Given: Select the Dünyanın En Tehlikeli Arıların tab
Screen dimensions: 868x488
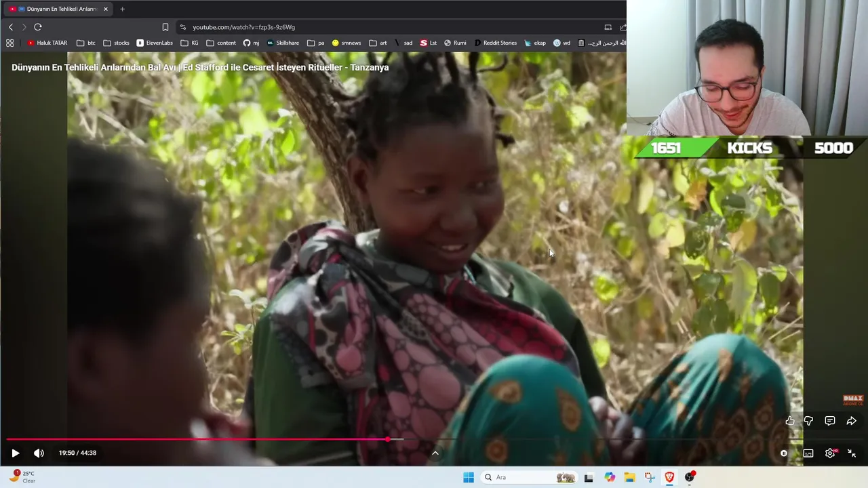Looking at the screenshot, I should [58, 9].
